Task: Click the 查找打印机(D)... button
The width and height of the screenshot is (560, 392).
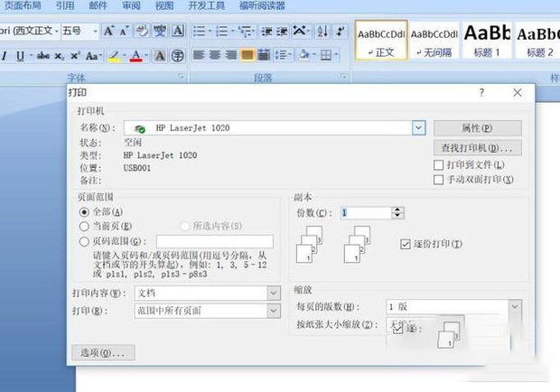Action: [478, 148]
